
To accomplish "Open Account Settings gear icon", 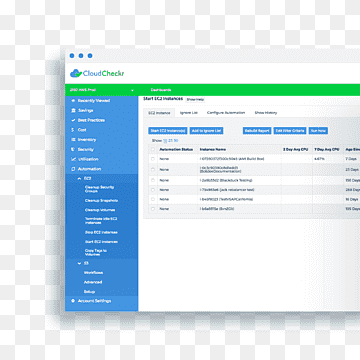I will click(73, 301).
